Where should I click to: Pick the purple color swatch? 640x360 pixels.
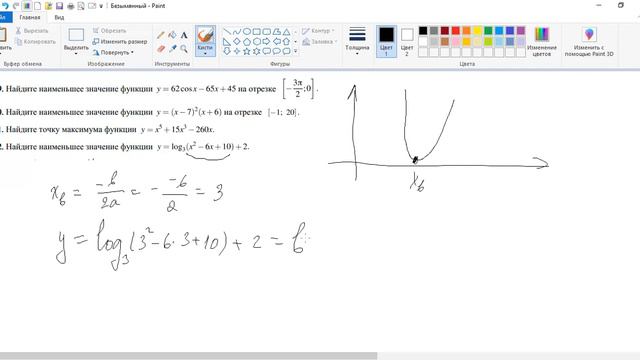[521, 31]
